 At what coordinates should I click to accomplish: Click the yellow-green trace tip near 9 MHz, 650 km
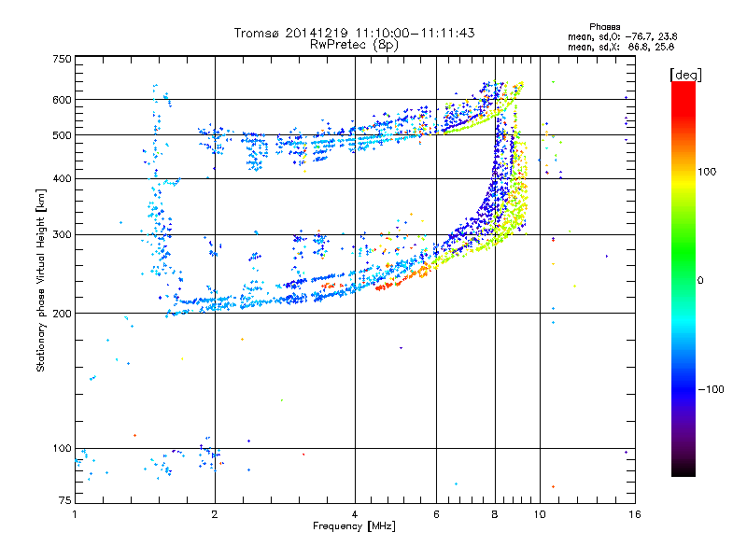(x=519, y=86)
